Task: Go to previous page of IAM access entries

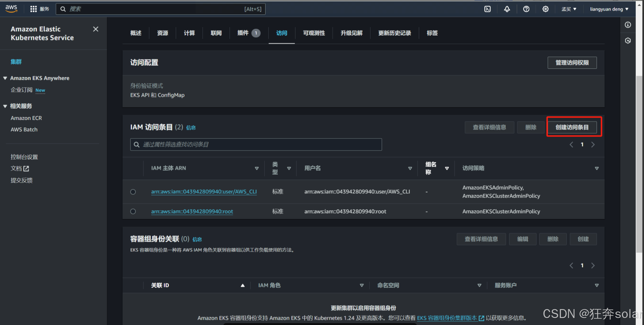Action: click(571, 145)
